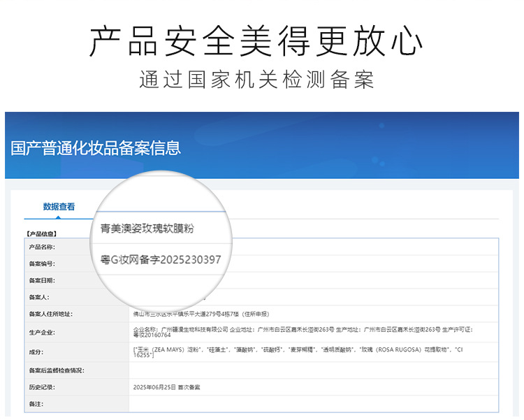This screenshot has height=420, width=524.
Task: Click the ingredients list value
Action: [x=298, y=352]
